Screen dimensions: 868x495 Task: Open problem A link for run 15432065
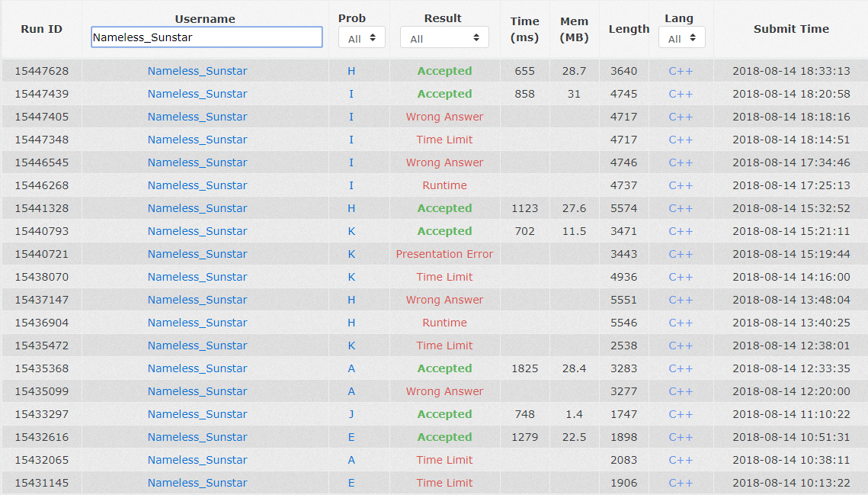(351, 460)
